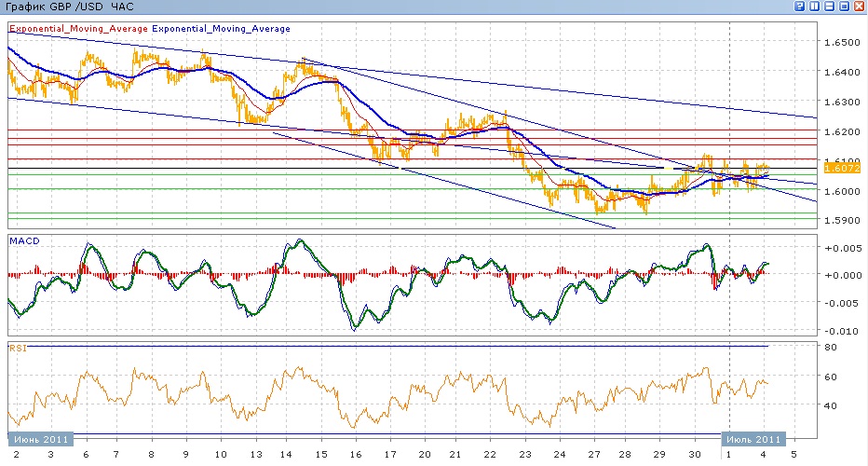Click date 6 on time axis
Image resolution: width=868 pixels, height=466 pixels.
click(86, 455)
